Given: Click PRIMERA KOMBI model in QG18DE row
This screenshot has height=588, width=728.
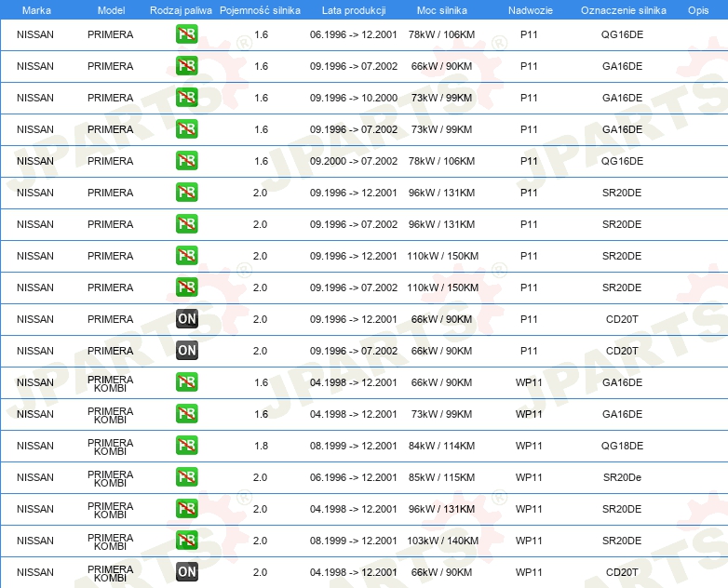Looking at the screenshot, I should [x=110, y=447].
